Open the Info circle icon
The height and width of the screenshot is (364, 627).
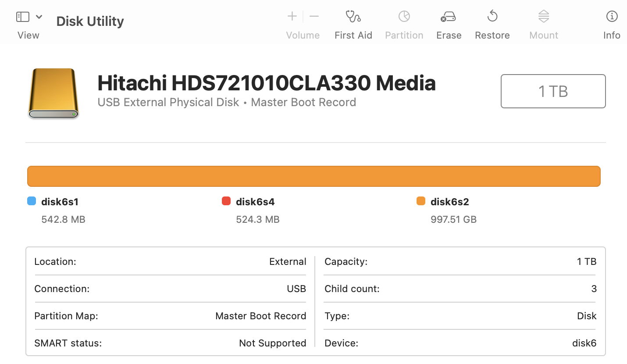point(612,17)
